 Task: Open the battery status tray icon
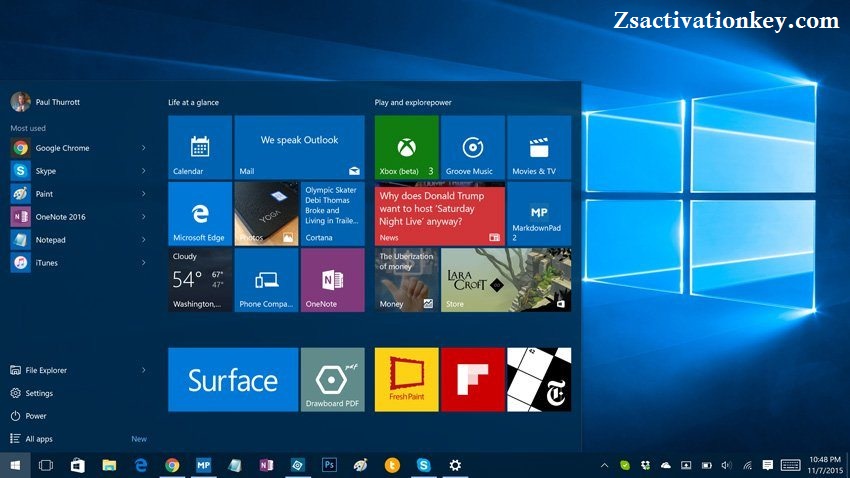706,465
